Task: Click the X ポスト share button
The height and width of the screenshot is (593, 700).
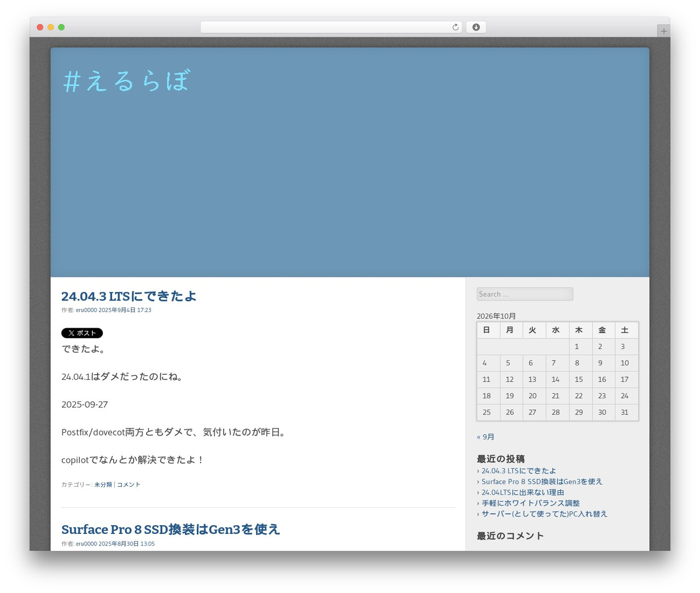Action: pyautogui.click(x=82, y=333)
